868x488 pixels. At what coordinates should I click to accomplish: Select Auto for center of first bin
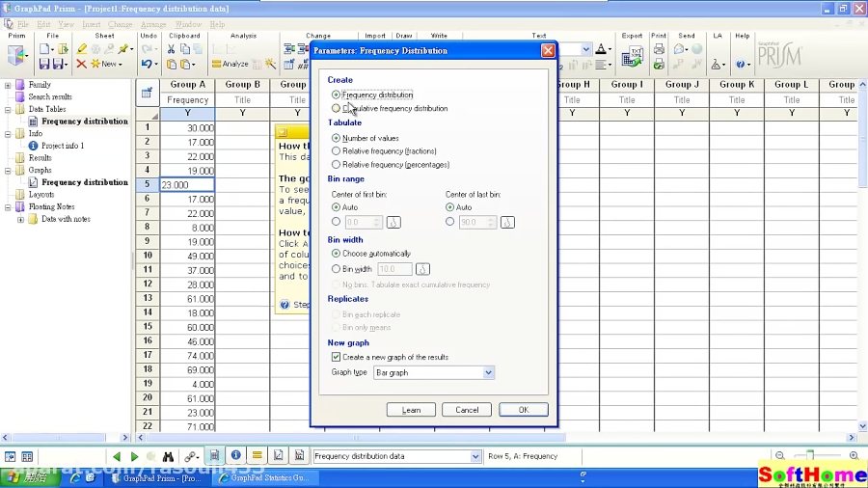click(336, 207)
